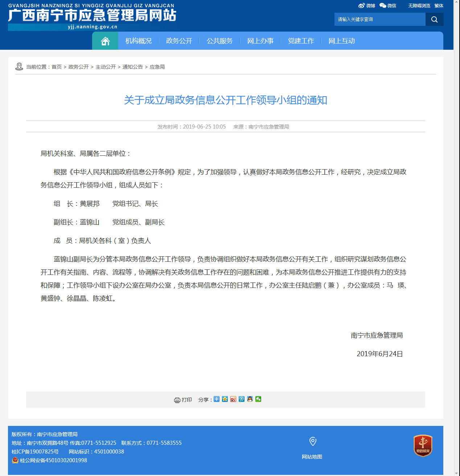The height and width of the screenshot is (476, 460).
Task: Share article via QQ penguin icon
Action: [250, 399]
